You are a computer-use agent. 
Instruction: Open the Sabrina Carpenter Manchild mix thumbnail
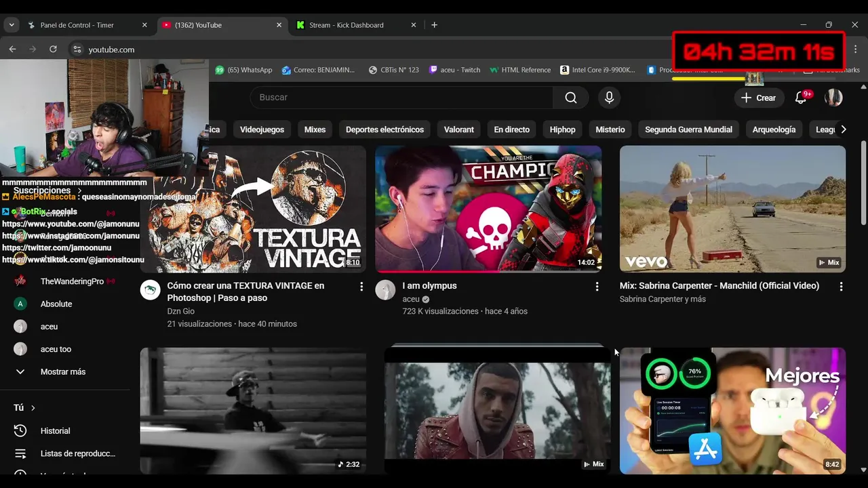tap(732, 209)
